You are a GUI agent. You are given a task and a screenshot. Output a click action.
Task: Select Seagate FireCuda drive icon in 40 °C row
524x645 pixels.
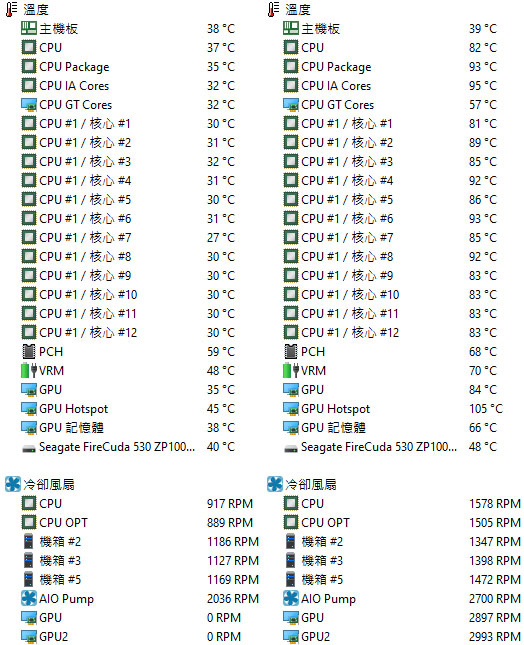29,448
